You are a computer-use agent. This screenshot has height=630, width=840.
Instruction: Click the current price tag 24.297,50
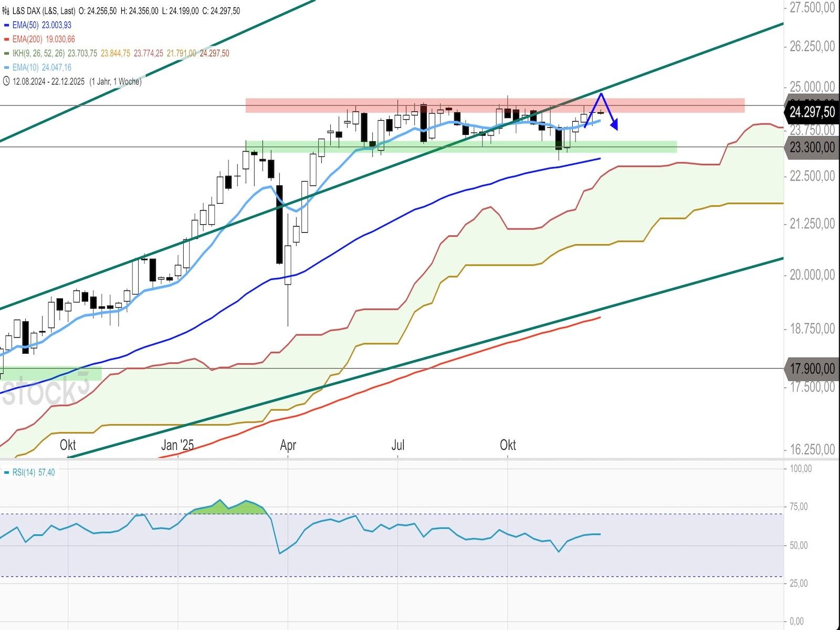coord(812,112)
